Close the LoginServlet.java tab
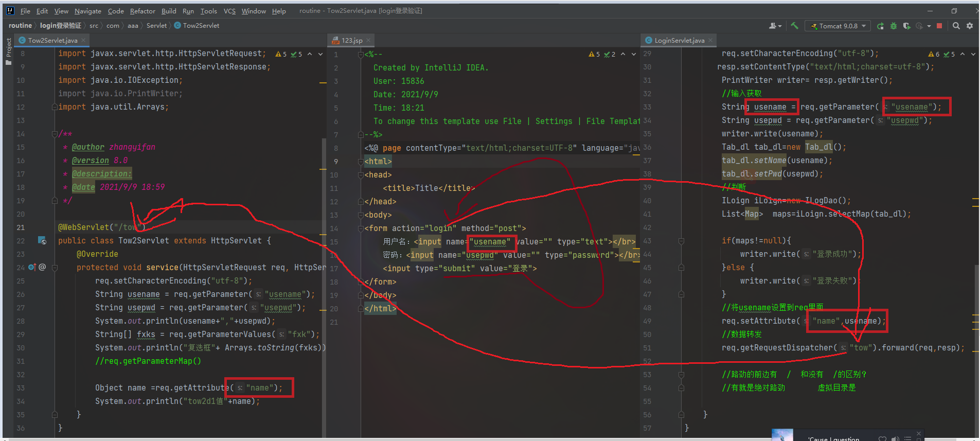 pyautogui.click(x=710, y=40)
